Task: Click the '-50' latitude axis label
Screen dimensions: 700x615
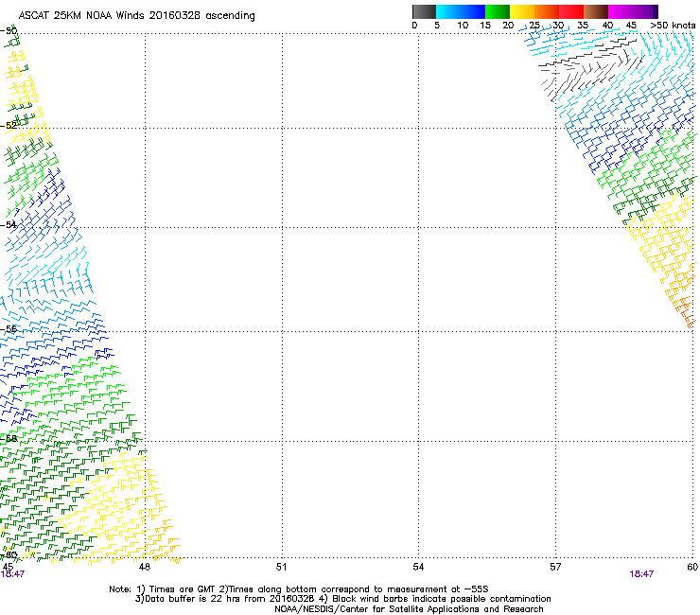Action: (9, 31)
